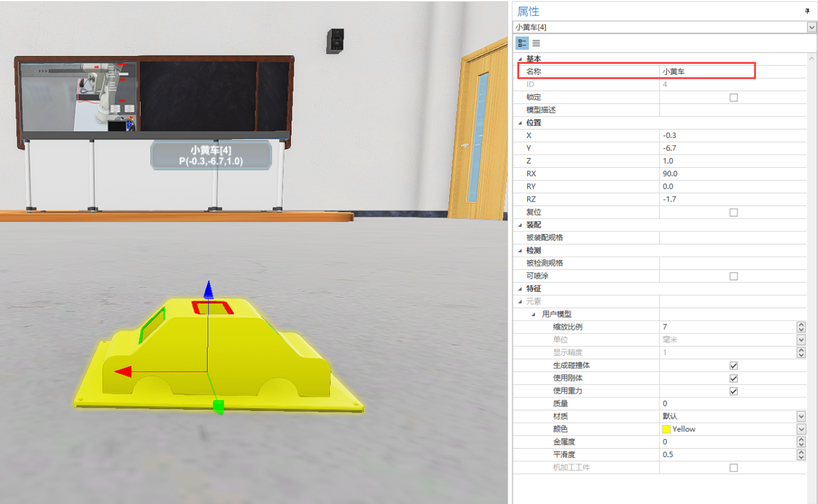The width and height of the screenshot is (818, 504).
Task: Collapse the 用户模型 subsection
Action: (x=535, y=314)
